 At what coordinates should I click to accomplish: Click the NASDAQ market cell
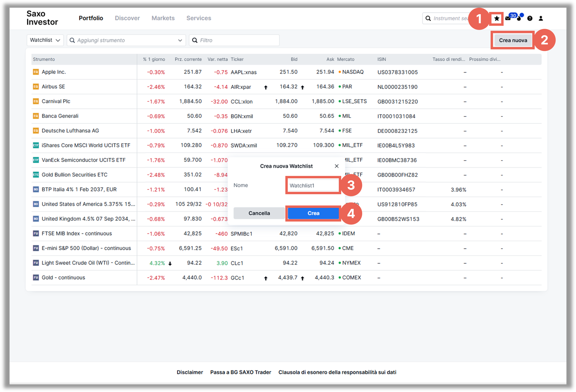click(353, 72)
